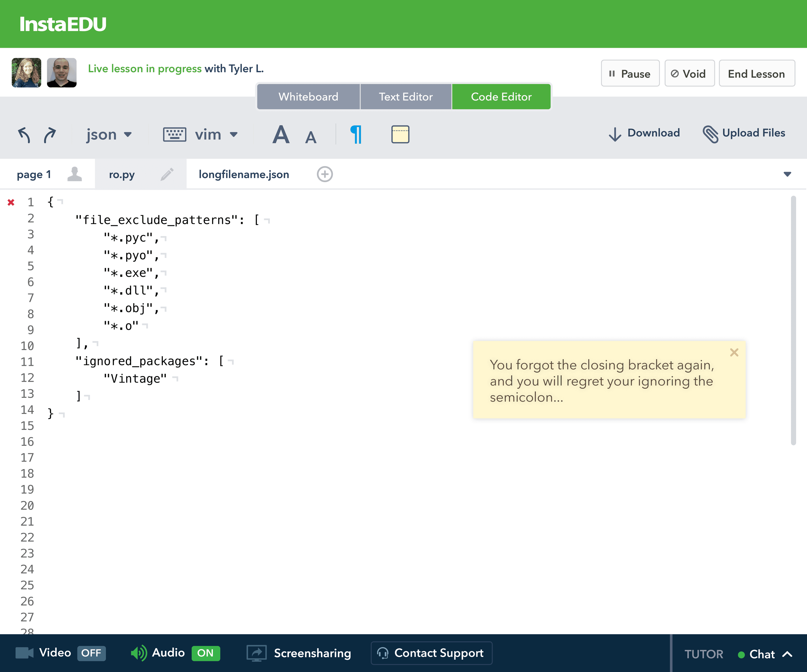Undo the last edit
Image resolution: width=807 pixels, height=672 pixels.
pos(24,134)
